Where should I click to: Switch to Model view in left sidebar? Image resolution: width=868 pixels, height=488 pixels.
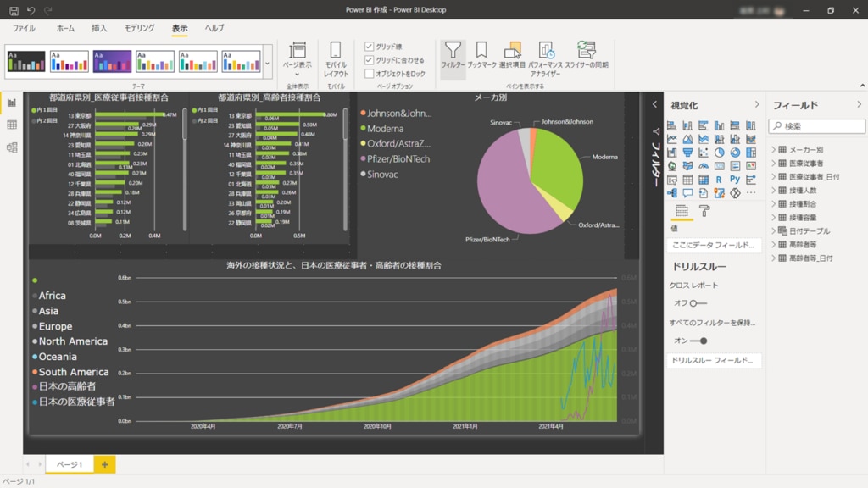pos(12,147)
